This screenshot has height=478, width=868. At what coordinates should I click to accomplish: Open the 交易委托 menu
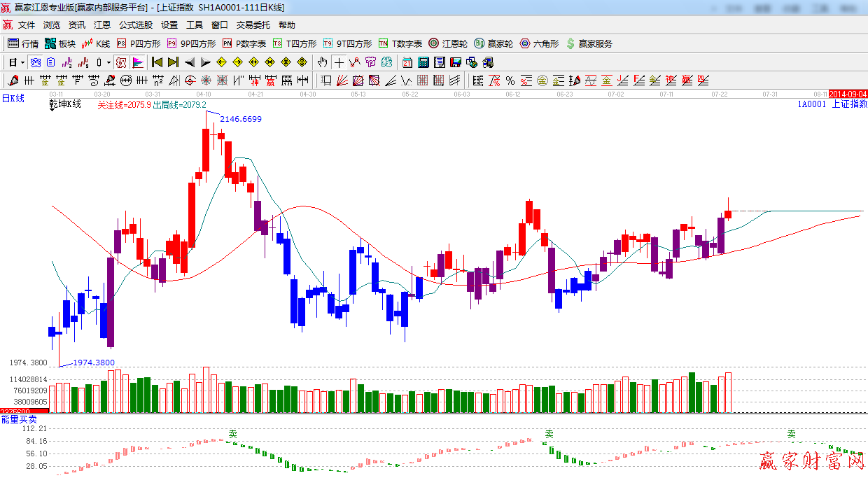tap(253, 25)
